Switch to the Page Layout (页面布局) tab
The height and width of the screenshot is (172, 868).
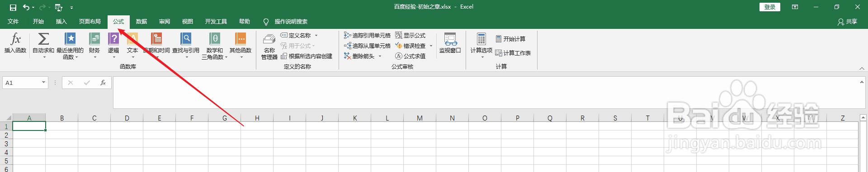(x=90, y=22)
